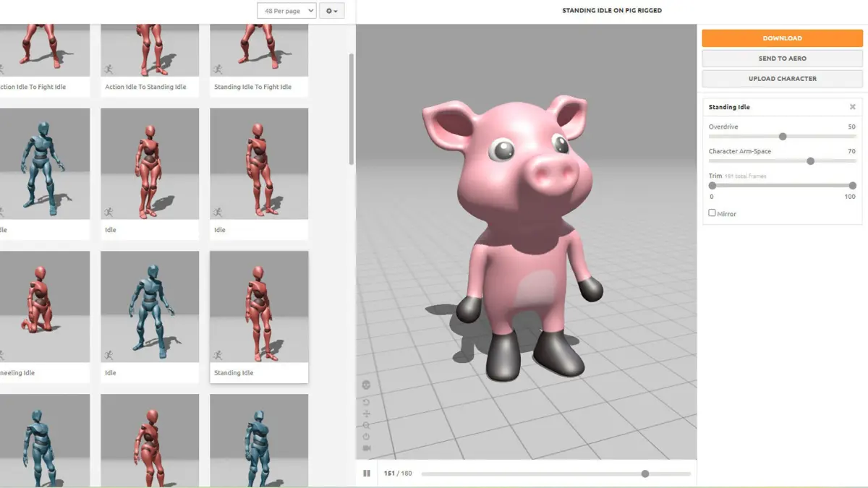Viewport: 868px width, 488px height.
Task: Toggle skeleton view with the skull icon
Action: [x=366, y=385]
